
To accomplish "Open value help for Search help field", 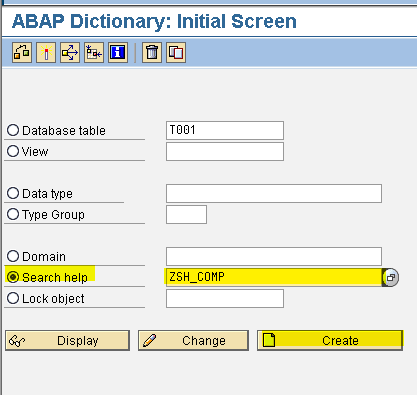I will point(391,277).
